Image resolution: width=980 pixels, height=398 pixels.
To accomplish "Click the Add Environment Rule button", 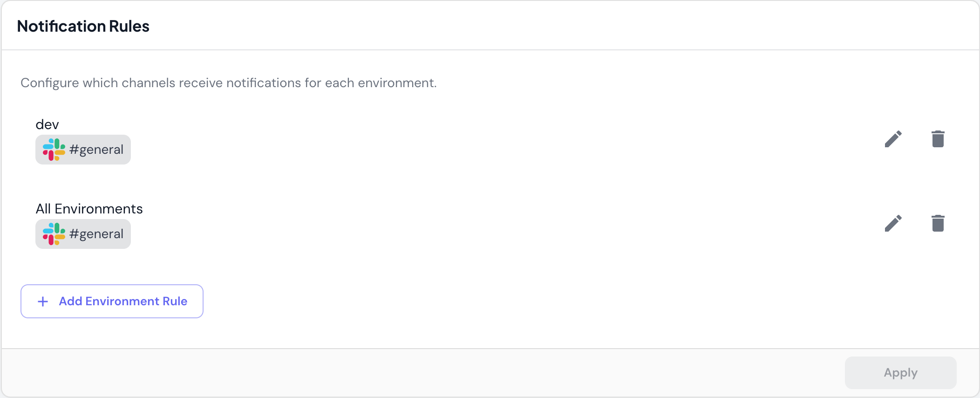I will 112,302.
